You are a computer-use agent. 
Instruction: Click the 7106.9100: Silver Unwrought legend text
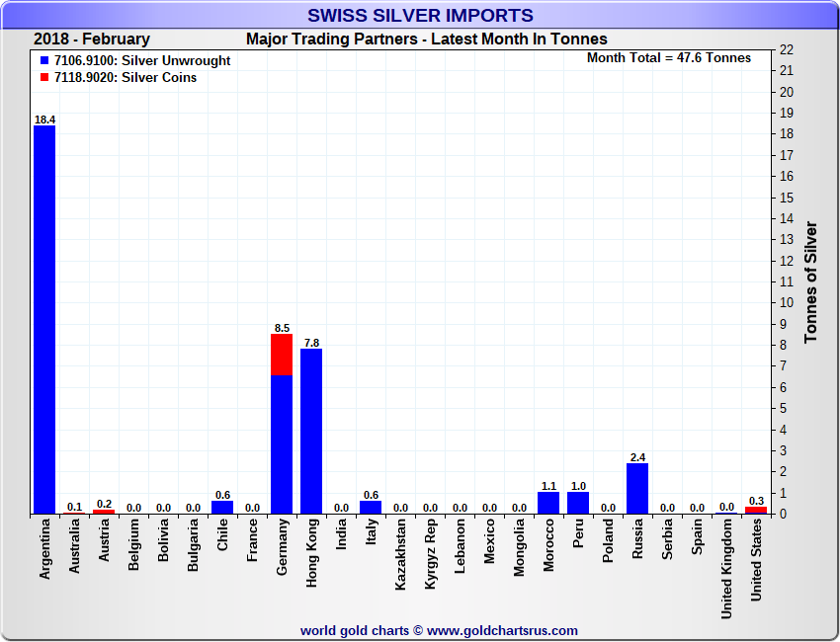(142, 61)
